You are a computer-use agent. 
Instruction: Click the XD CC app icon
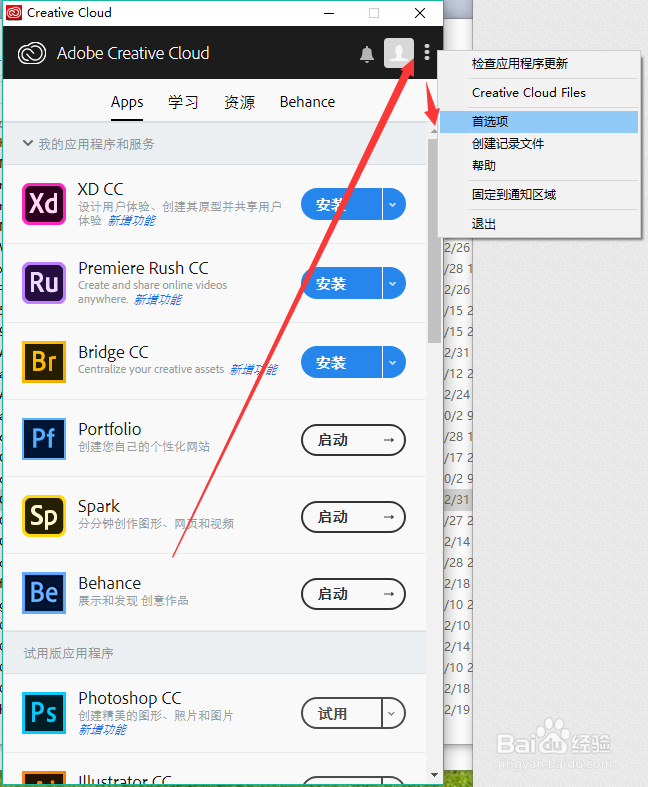(x=44, y=204)
